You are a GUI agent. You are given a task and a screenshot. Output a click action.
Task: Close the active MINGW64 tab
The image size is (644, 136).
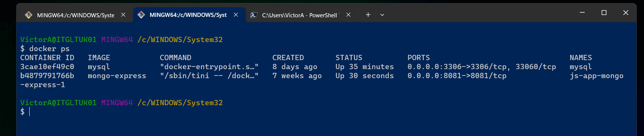coord(236,15)
